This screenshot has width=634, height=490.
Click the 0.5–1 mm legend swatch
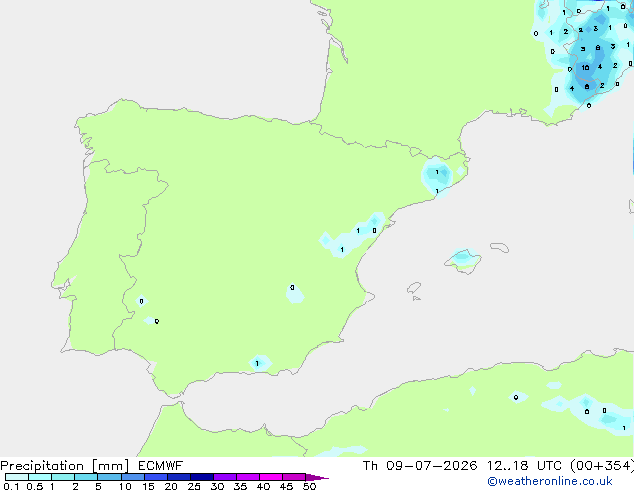pos(40,477)
